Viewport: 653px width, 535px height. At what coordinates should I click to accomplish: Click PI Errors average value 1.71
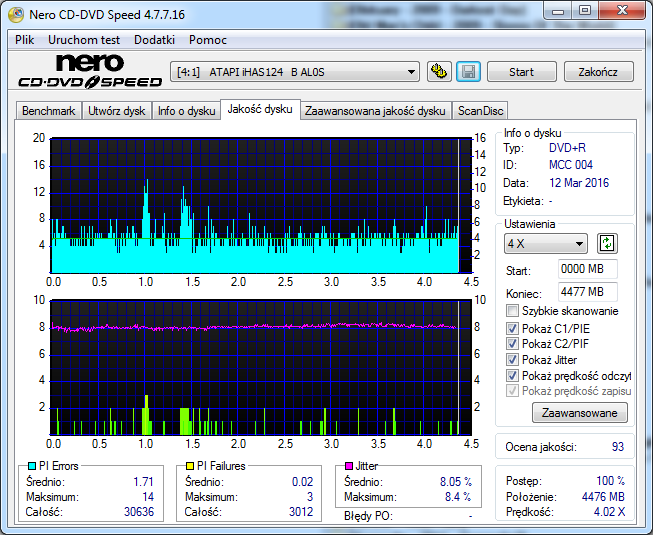(x=143, y=482)
